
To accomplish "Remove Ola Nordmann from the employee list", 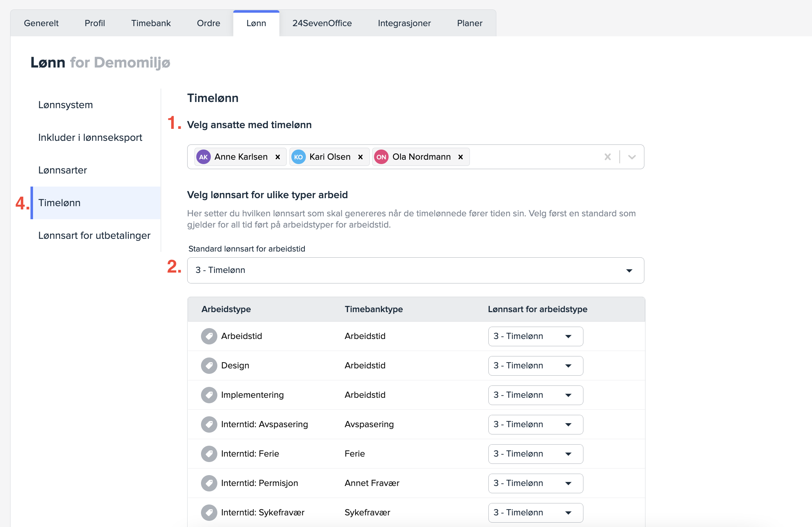I will pyautogui.click(x=460, y=157).
